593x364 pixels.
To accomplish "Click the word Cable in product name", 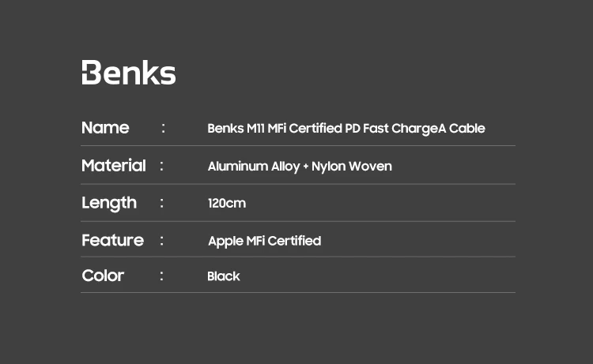I will [467, 129].
